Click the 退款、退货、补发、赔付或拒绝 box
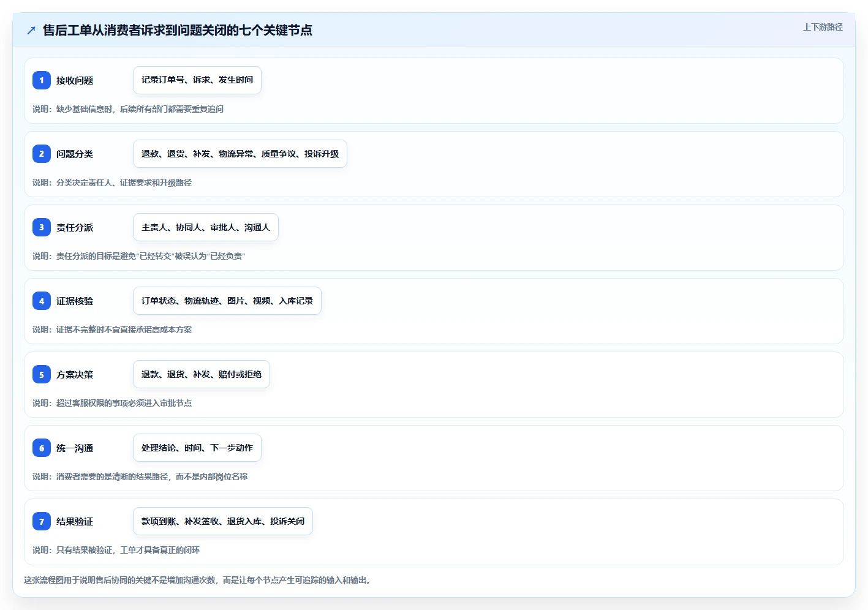Image resolution: width=868 pixels, height=610 pixels. pyautogui.click(x=202, y=374)
